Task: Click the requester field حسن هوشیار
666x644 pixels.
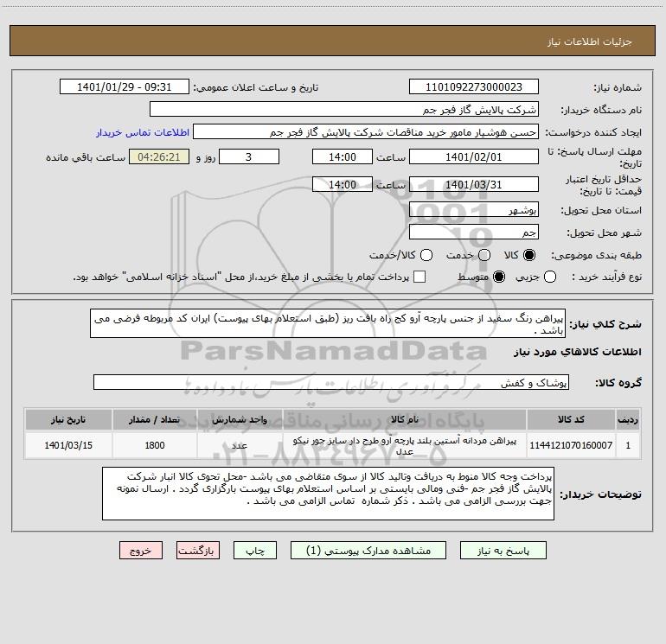Action: tap(366, 131)
